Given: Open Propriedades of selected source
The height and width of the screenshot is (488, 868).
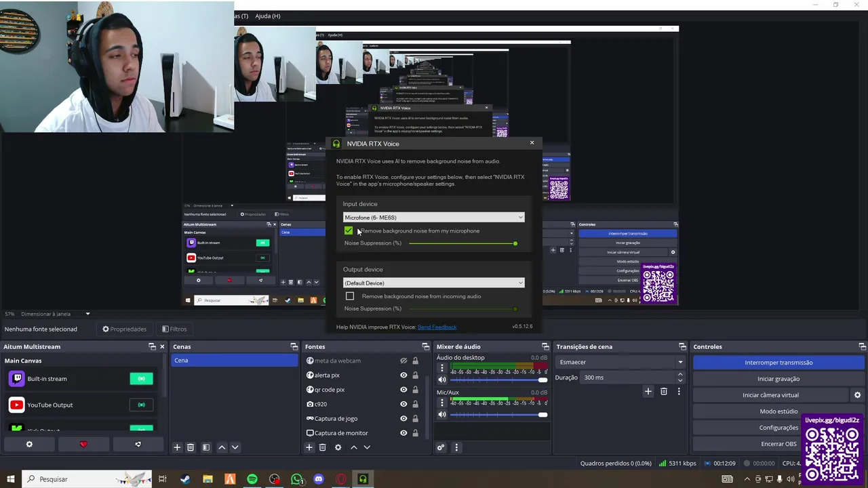Looking at the screenshot, I should tap(124, 329).
